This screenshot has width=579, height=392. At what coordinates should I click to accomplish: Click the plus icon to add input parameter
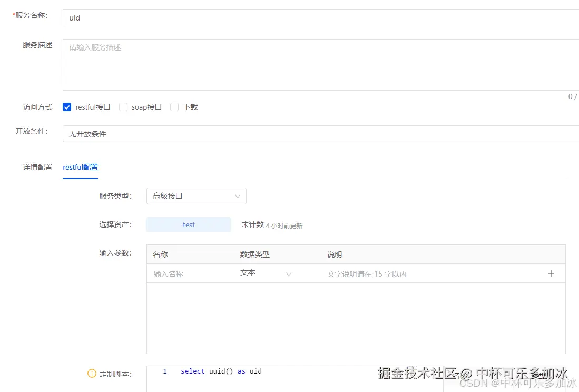[551, 273]
